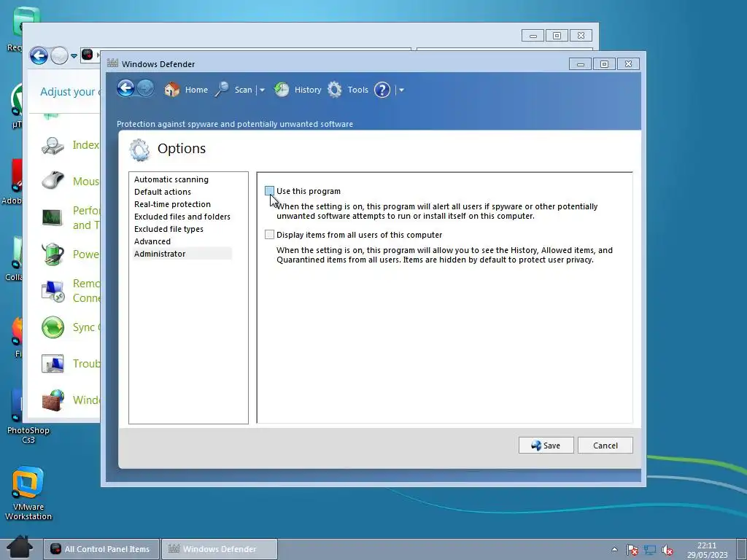Open Tools from the toolbar label
Image resolution: width=747 pixels, height=560 pixels.
357,90
